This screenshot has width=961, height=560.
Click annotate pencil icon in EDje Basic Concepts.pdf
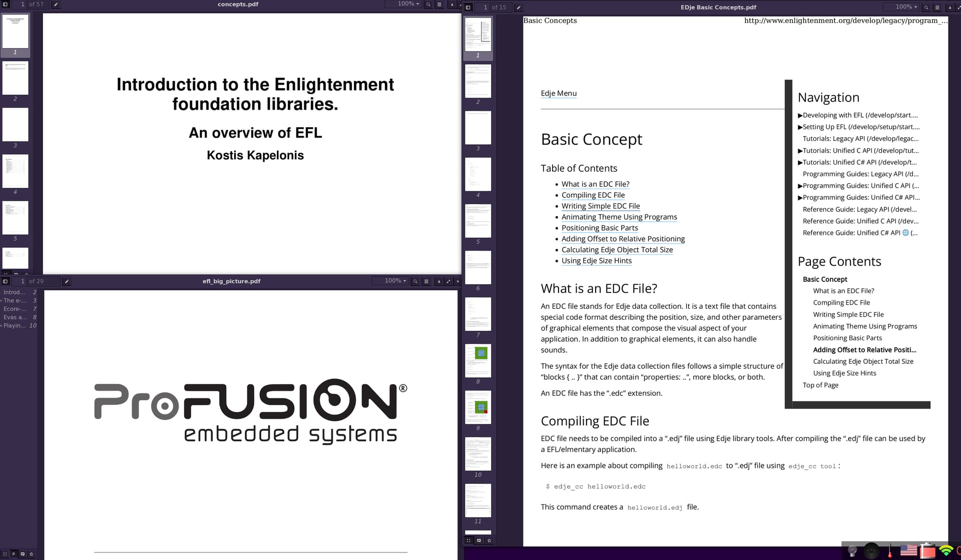(519, 8)
